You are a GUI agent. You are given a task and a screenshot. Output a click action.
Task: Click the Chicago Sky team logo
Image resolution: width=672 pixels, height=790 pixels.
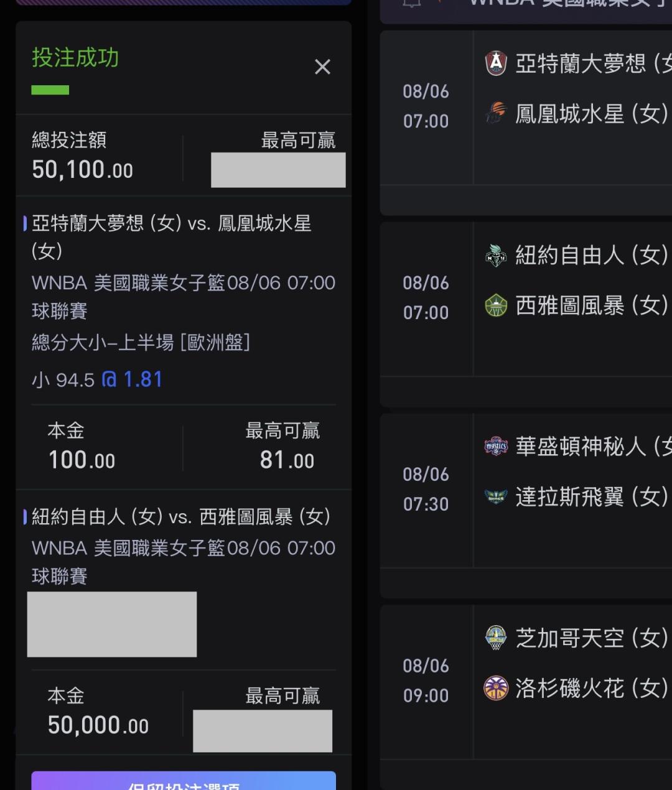[x=496, y=638]
